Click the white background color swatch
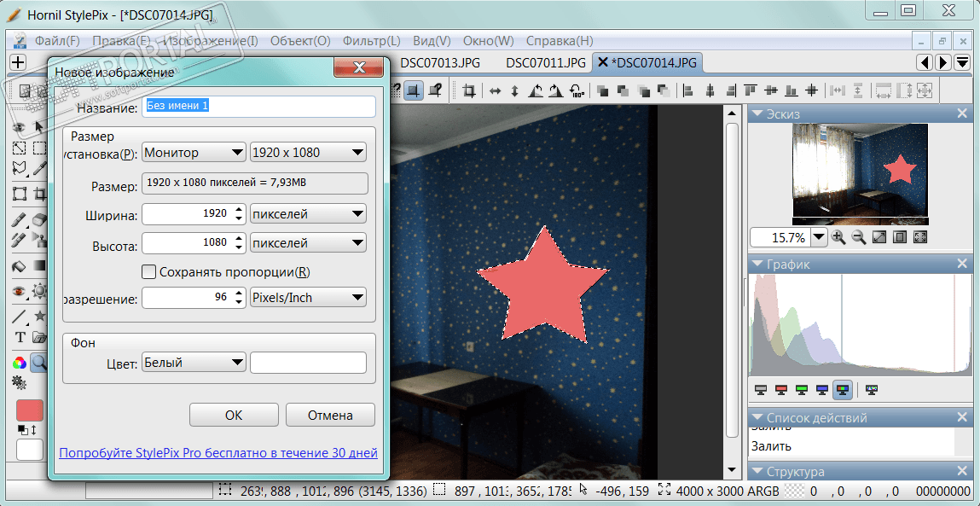Viewport: 980px width, 506px height. 29,450
